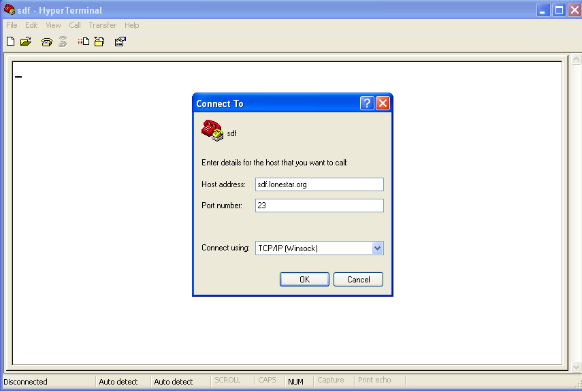
Task: Dial using the yellow Call telephone icon
Action: click(46, 41)
